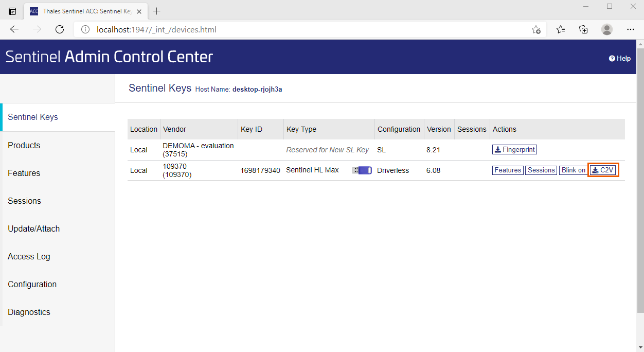The image size is (644, 352).
Task: Click the host name desktop-rjojh3a
Action: tap(257, 89)
